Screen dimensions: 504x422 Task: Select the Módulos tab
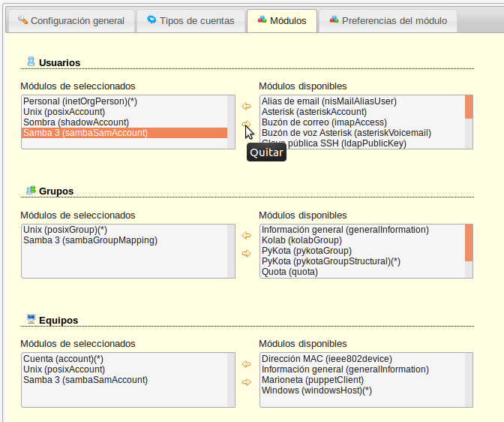pos(282,21)
